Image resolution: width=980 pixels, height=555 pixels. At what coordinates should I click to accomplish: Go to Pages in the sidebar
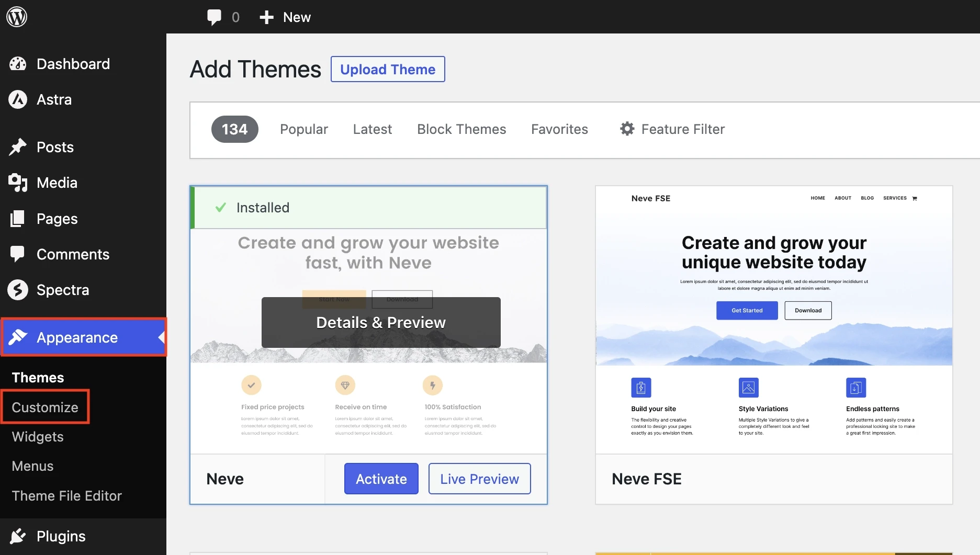pyautogui.click(x=83, y=219)
